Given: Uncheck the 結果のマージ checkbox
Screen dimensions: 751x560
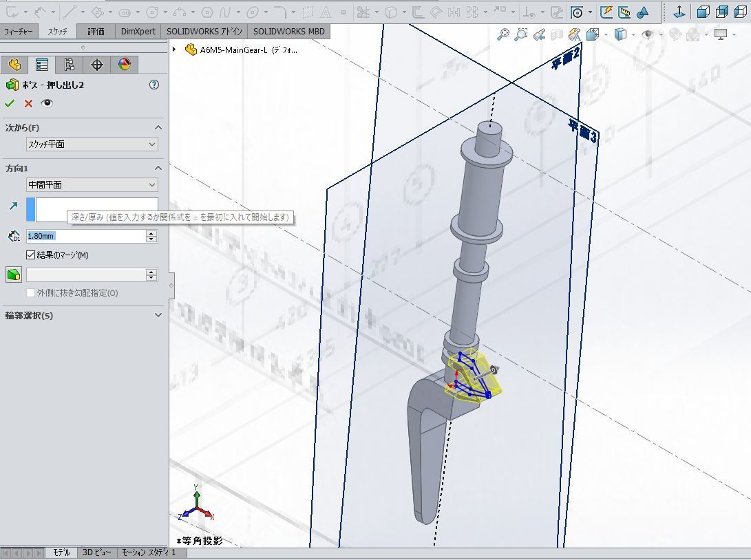Looking at the screenshot, I should pos(30,255).
